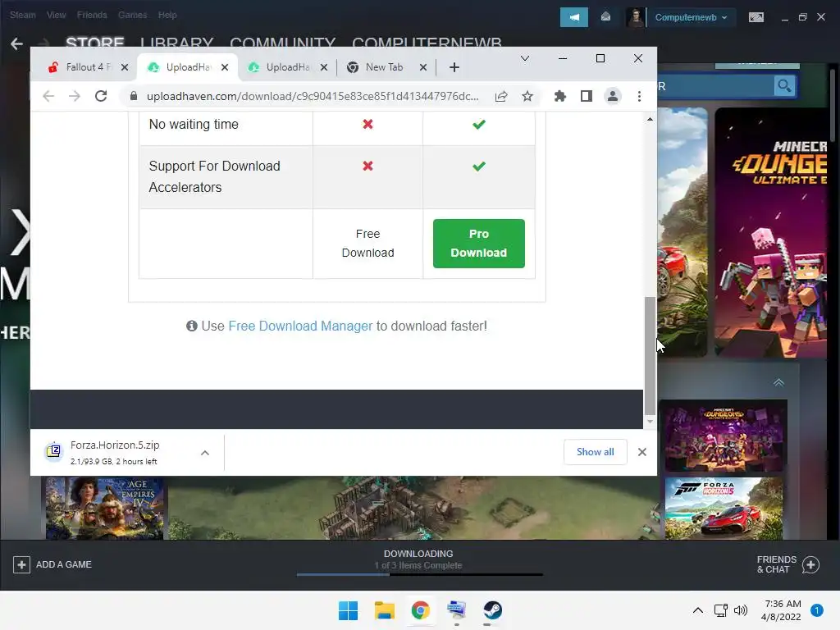Open the Age of Empires IV thumbnail
The width and height of the screenshot is (840, 630).
104,509
